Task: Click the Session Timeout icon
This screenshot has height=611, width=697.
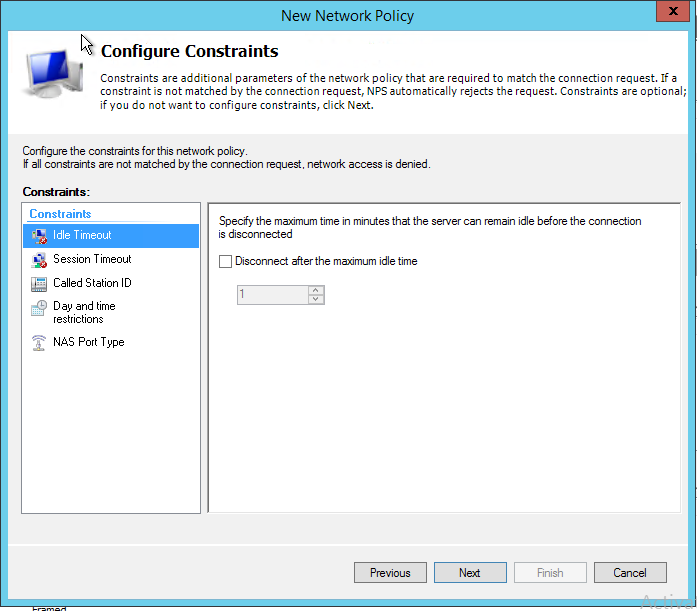Action: (x=39, y=260)
